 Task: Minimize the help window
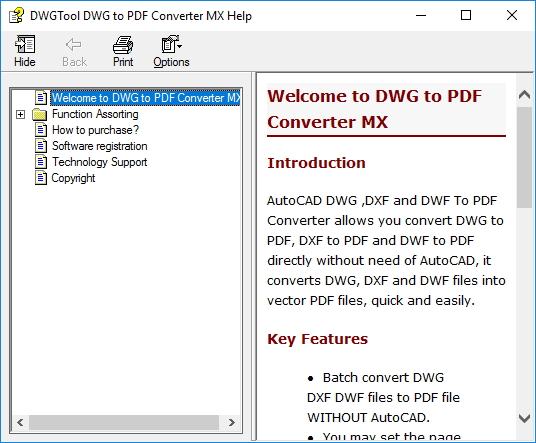coord(421,15)
